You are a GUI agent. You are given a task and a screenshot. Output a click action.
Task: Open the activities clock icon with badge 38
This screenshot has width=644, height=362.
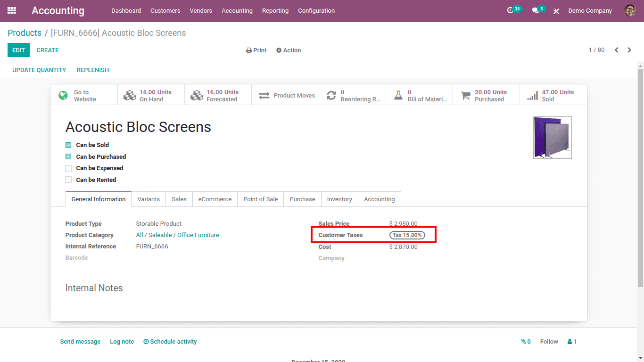[510, 10]
